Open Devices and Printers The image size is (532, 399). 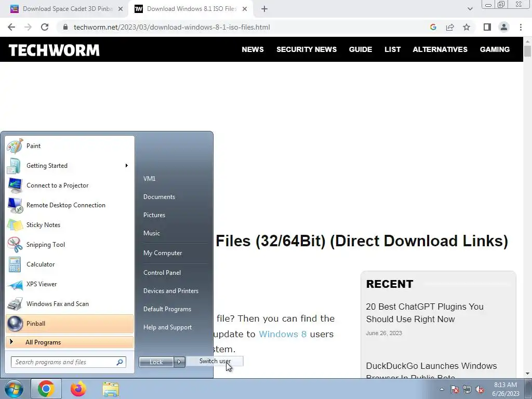pyautogui.click(x=170, y=291)
